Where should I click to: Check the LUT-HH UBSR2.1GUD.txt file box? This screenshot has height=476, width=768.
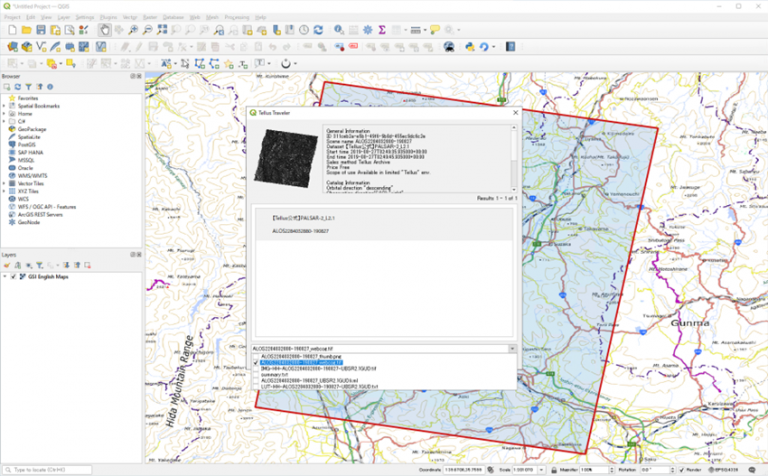point(256,386)
